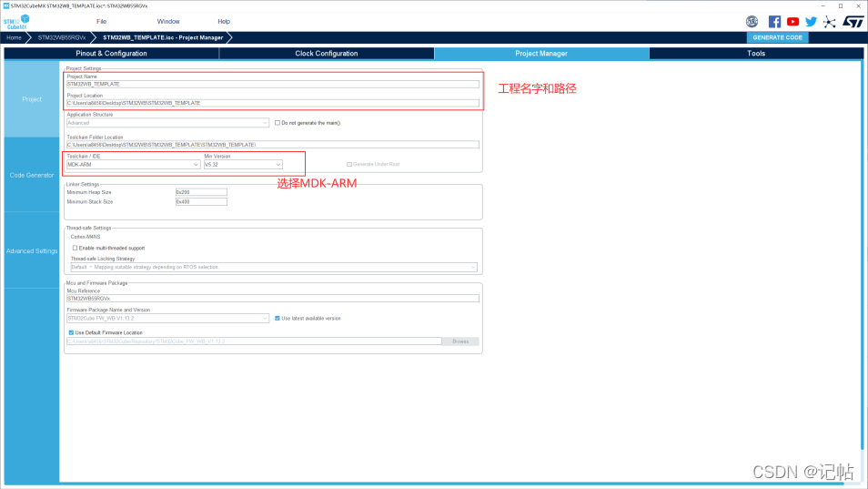Open the Application Structure dropdown
This screenshot has height=489, width=868.
click(167, 123)
